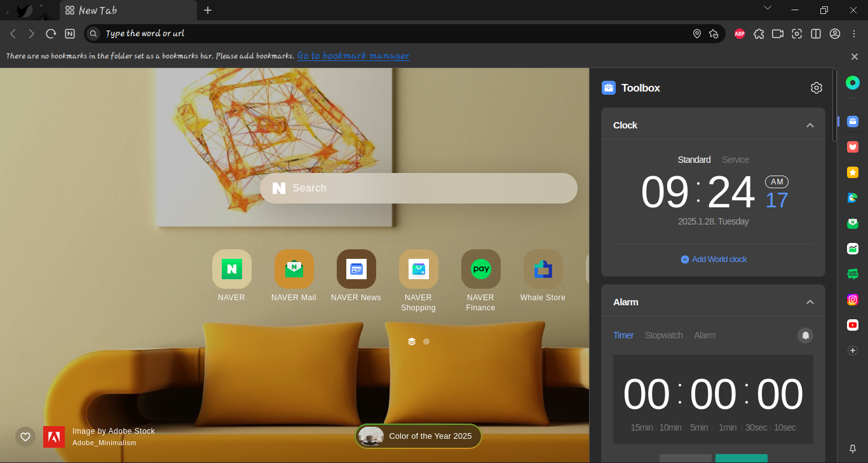This screenshot has height=463, width=868.
Task: Open YouTube in the sidebar
Action: pyautogui.click(x=853, y=325)
